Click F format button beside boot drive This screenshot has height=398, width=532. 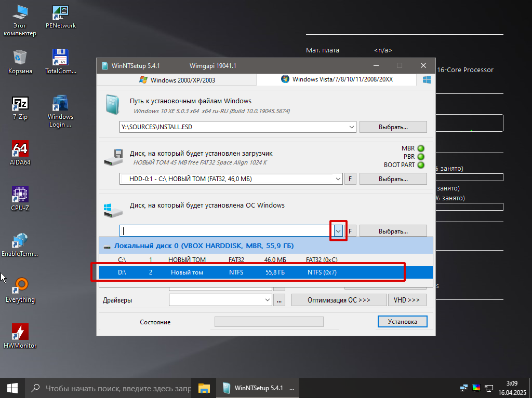tap(350, 179)
